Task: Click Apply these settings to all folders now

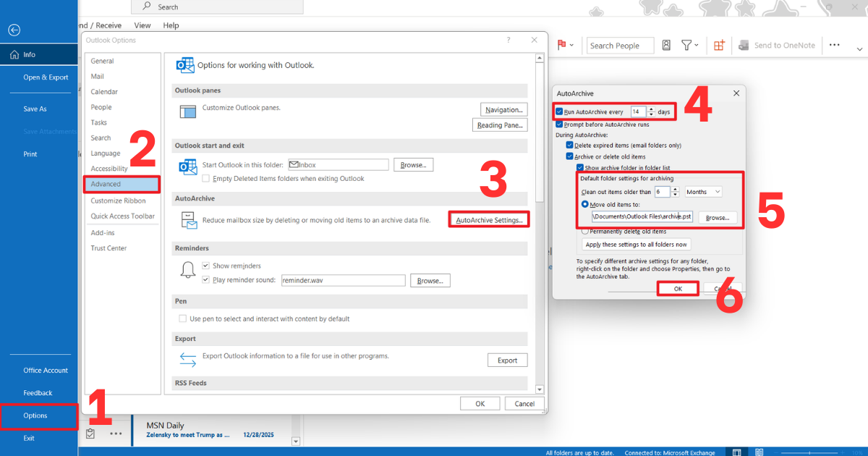Action: (635, 244)
